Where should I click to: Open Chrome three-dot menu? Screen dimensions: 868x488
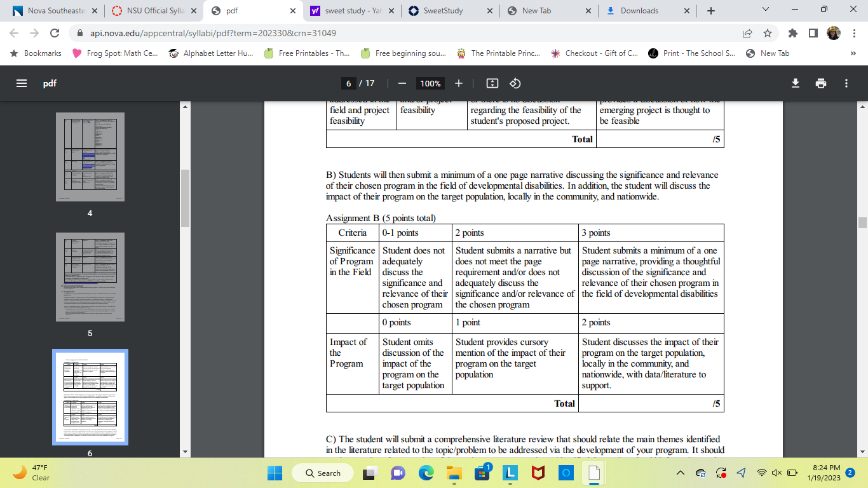tap(853, 33)
